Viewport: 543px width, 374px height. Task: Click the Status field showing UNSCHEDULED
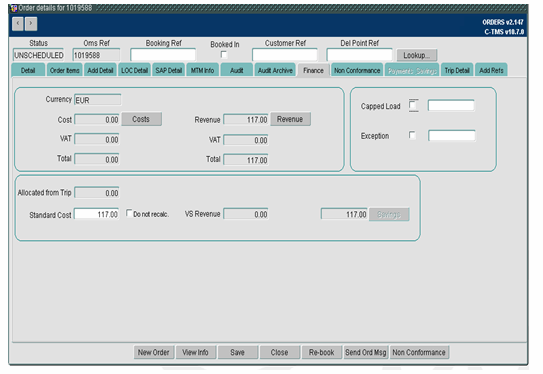[38, 55]
